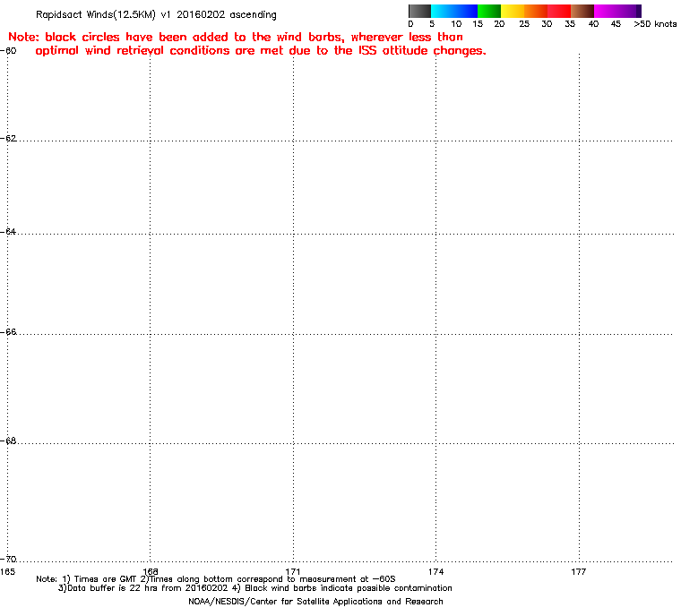The image size is (681, 616).
Task: Click the yellow 20-25 knots color segment
Action: click(513, 11)
